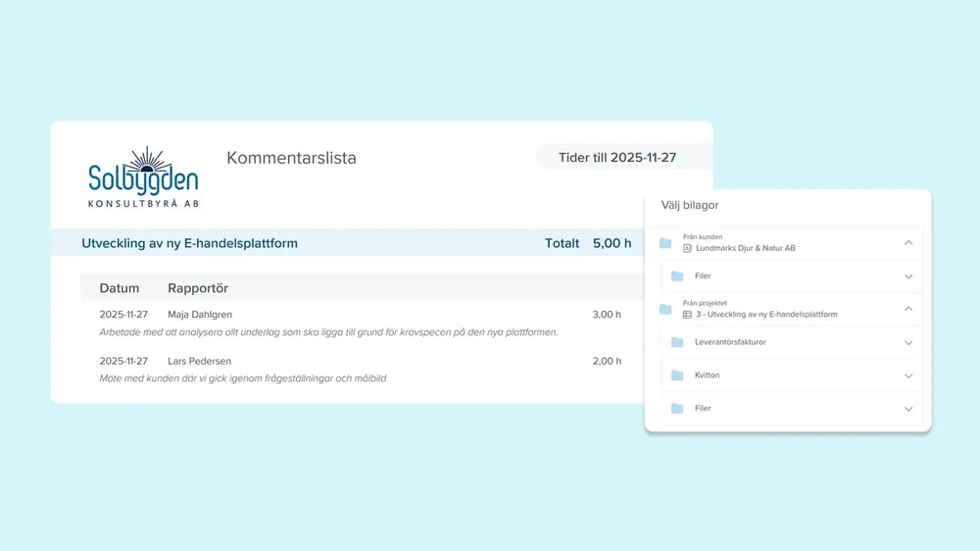Click reporter name Lars Pedersen
This screenshot has height=551, width=980.
(x=199, y=361)
